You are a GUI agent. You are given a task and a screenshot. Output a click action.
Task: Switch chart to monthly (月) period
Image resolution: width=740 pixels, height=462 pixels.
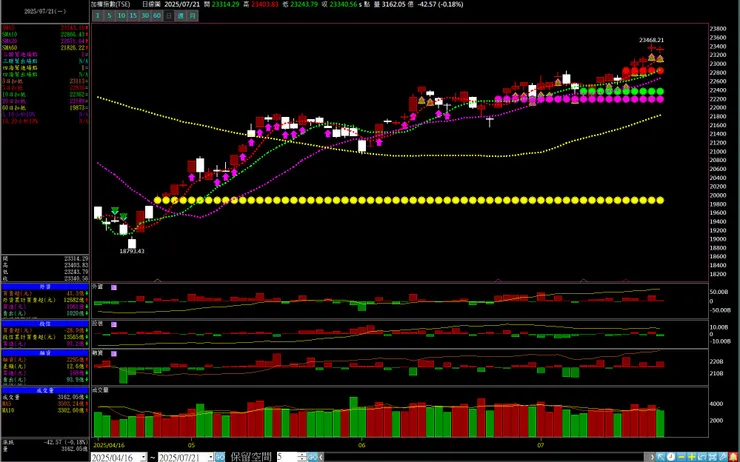192,16
